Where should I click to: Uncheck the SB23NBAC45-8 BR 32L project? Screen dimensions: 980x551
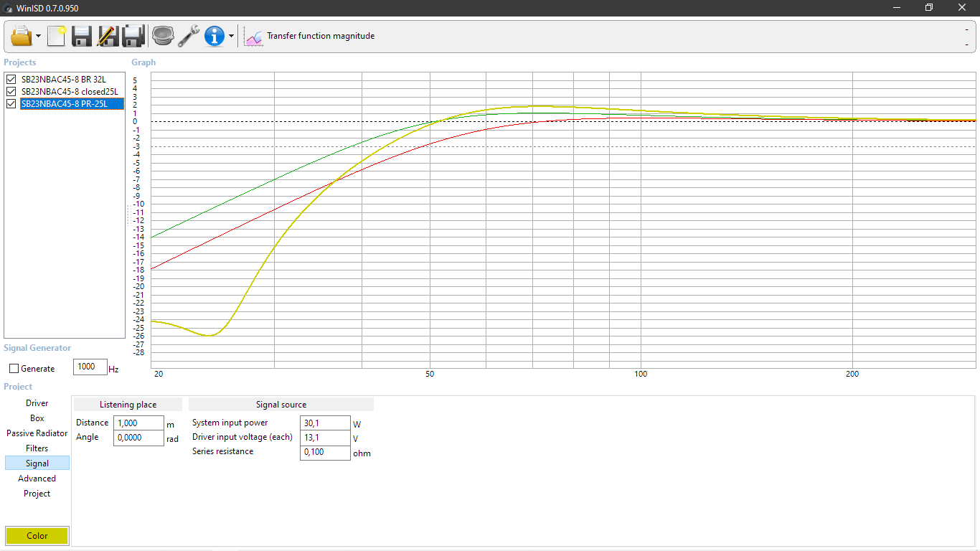pyautogui.click(x=11, y=80)
